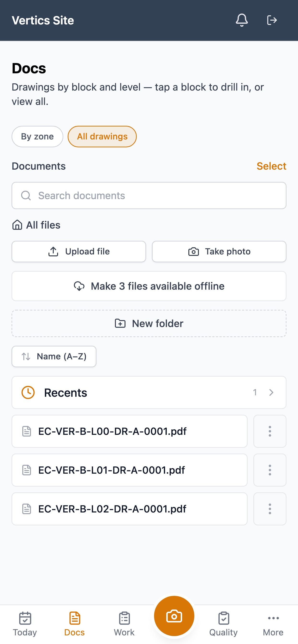Open more options for EC-VER-B-L02-DR-A-0001.pdf
This screenshot has width=298, height=644.
tap(270, 509)
